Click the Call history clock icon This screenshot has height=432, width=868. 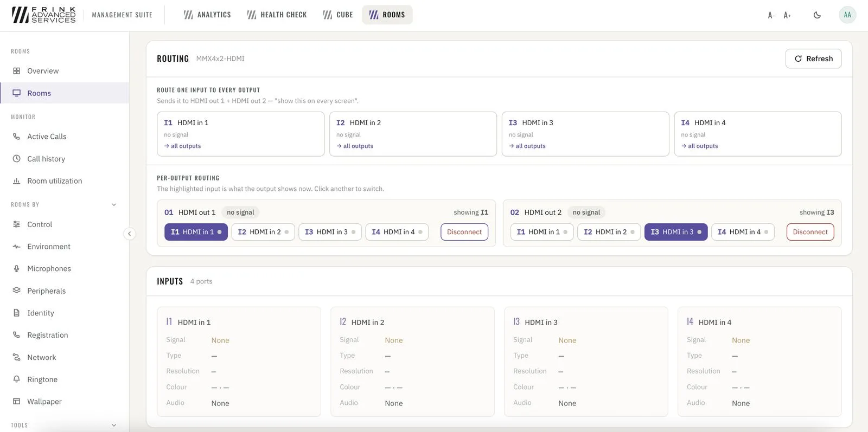coord(17,159)
